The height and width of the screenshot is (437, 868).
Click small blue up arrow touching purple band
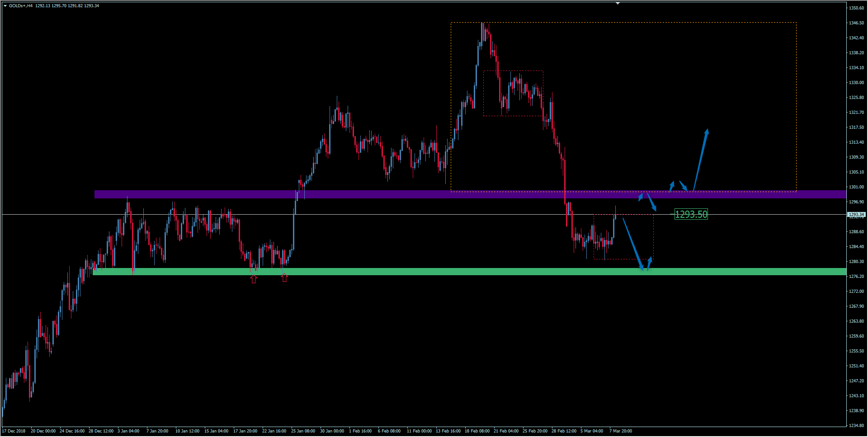641,197
